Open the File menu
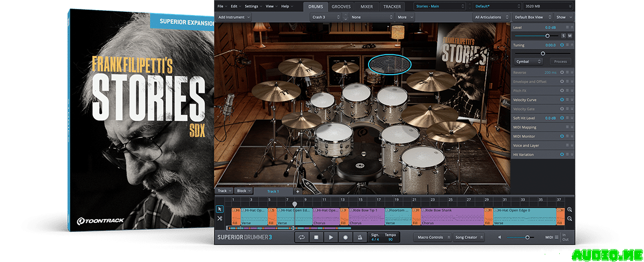Viewport: 644px width, 262px height. (x=222, y=6)
